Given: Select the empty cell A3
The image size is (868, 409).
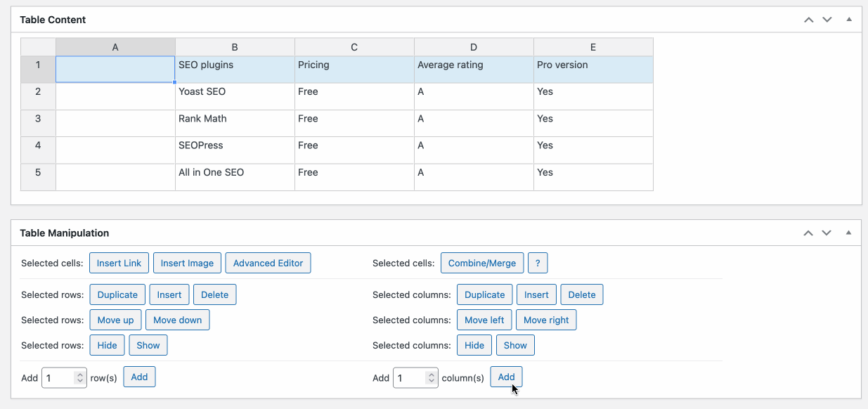Looking at the screenshot, I should [x=115, y=123].
